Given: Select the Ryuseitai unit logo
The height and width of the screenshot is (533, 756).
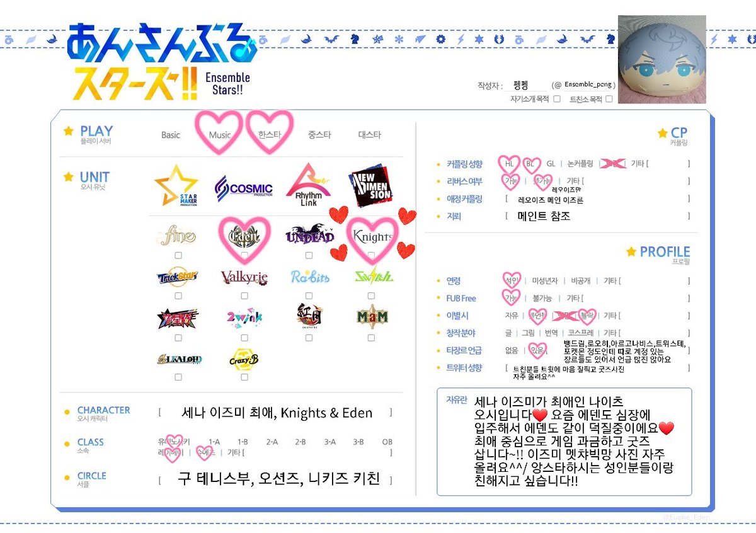Looking at the screenshot, I should 178,318.
